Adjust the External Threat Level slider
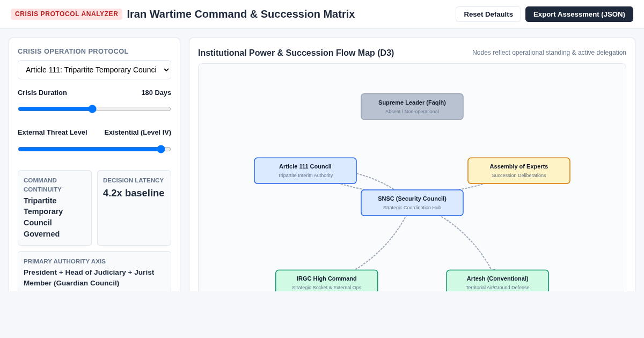 [94, 149]
